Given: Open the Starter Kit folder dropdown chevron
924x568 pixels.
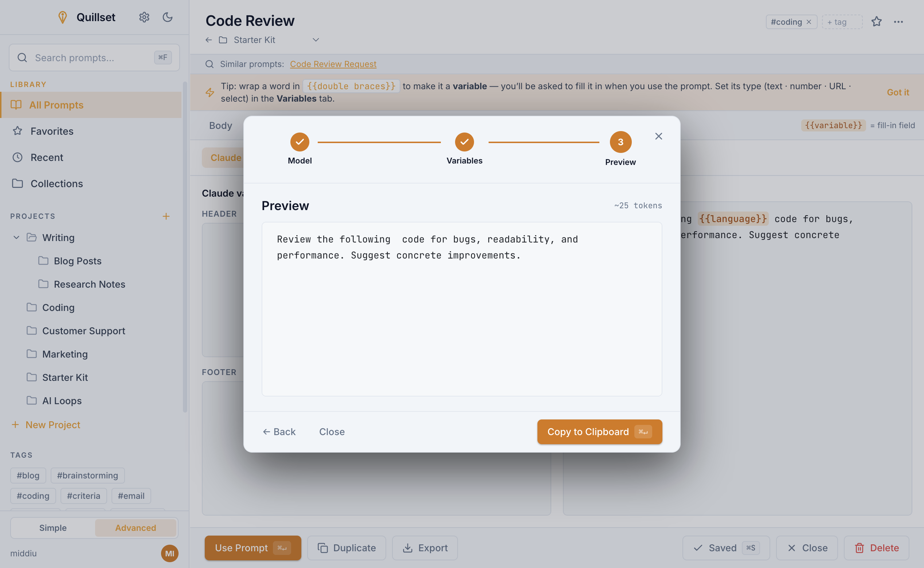Looking at the screenshot, I should click(x=316, y=40).
